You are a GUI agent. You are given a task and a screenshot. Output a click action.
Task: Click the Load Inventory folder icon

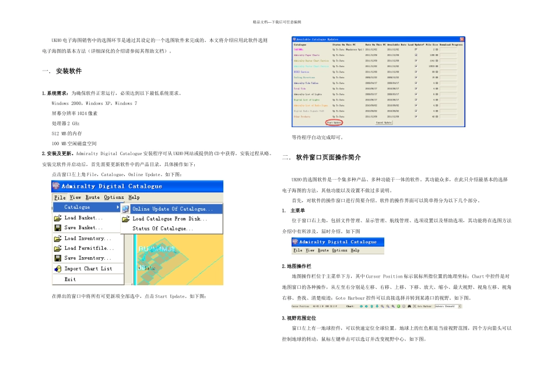click(58, 239)
